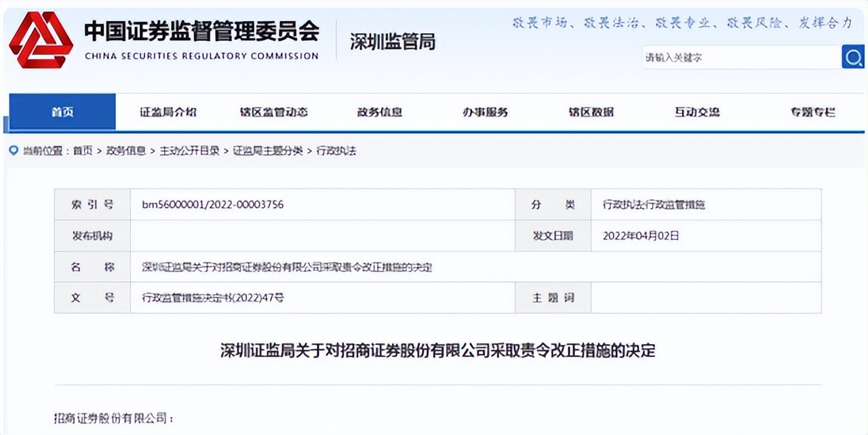
Task: Open the 证监局介绍 menu item
Action: (168, 112)
